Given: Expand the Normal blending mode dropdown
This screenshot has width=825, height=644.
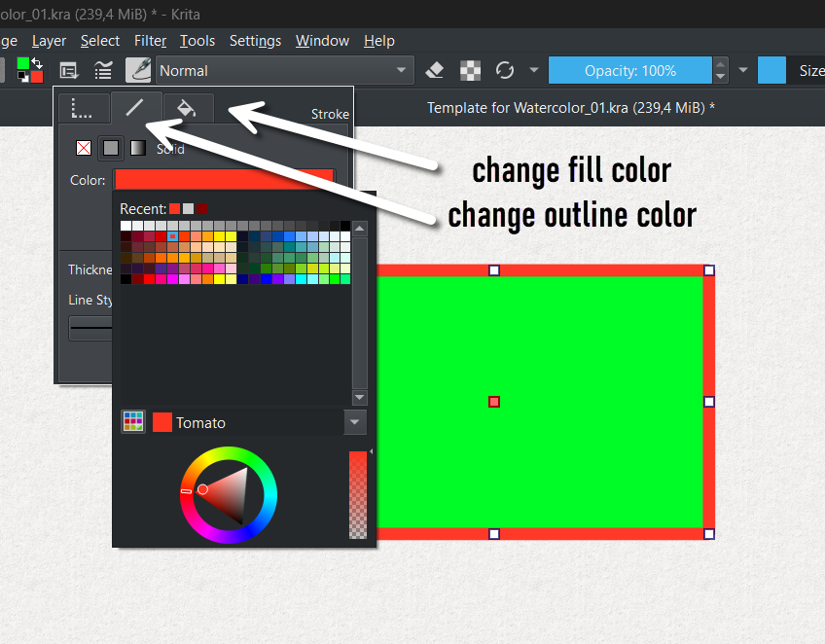Looking at the screenshot, I should pyautogui.click(x=283, y=70).
